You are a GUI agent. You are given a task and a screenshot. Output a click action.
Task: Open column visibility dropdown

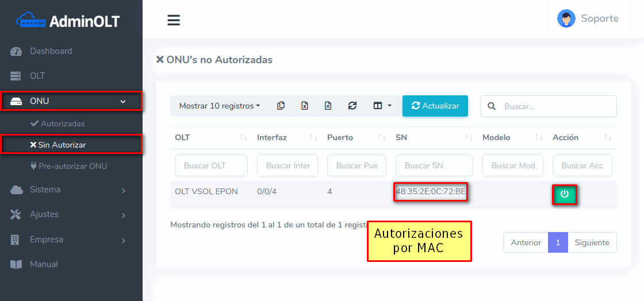point(382,106)
